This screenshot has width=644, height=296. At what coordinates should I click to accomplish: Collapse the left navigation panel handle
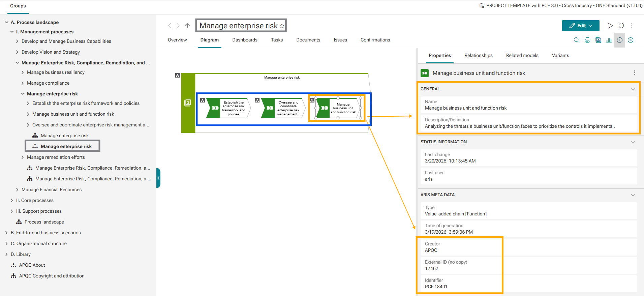[x=158, y=178]
